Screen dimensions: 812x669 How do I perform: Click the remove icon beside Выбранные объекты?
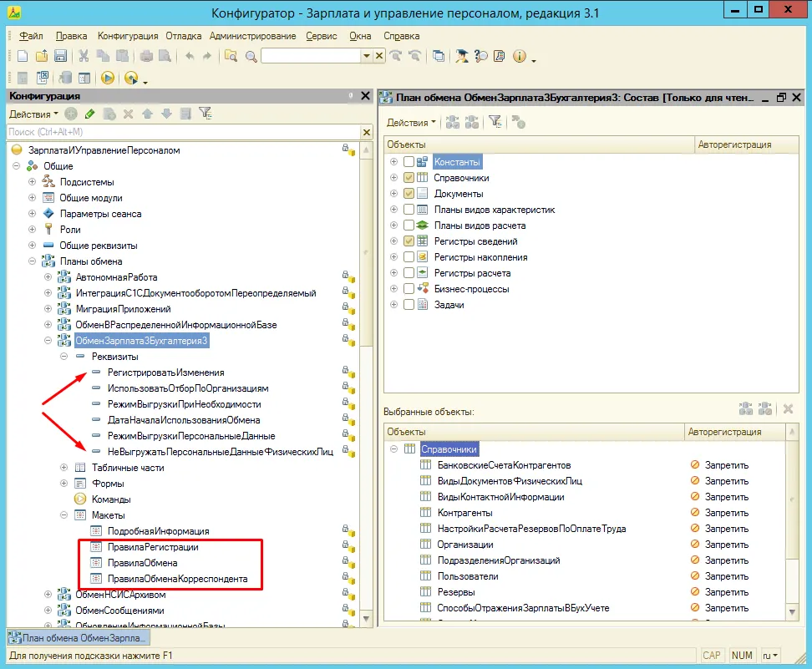point(788,409)
